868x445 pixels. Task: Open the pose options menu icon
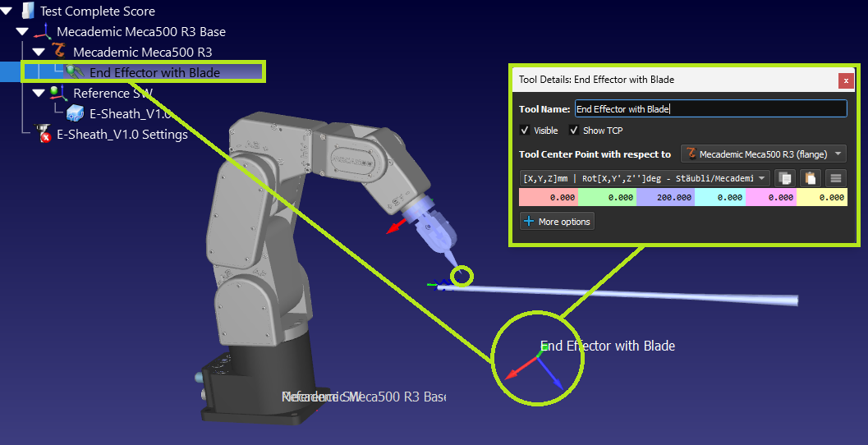pyautogui.click(x=836, y=177)
